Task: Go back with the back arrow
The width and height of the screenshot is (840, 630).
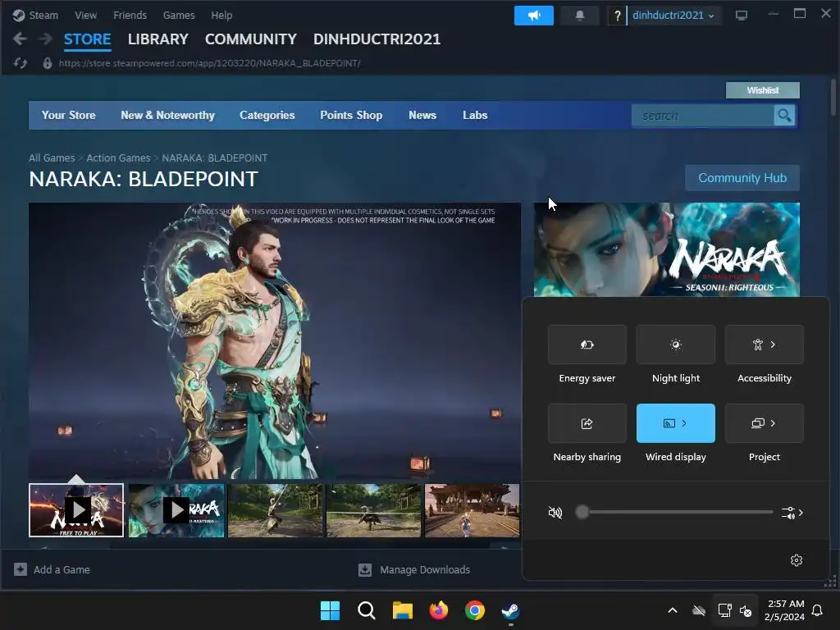Action: [20, 39]
